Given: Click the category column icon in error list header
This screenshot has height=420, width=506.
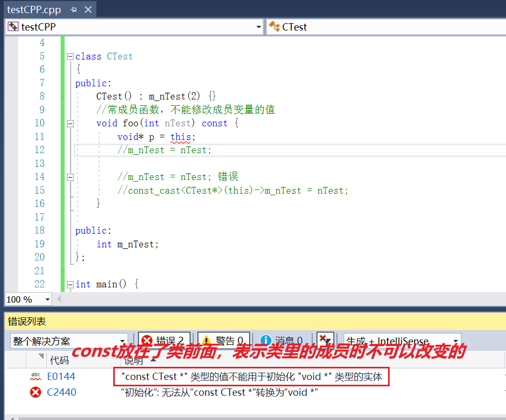Looking at the screenshot, I should 41,356.
